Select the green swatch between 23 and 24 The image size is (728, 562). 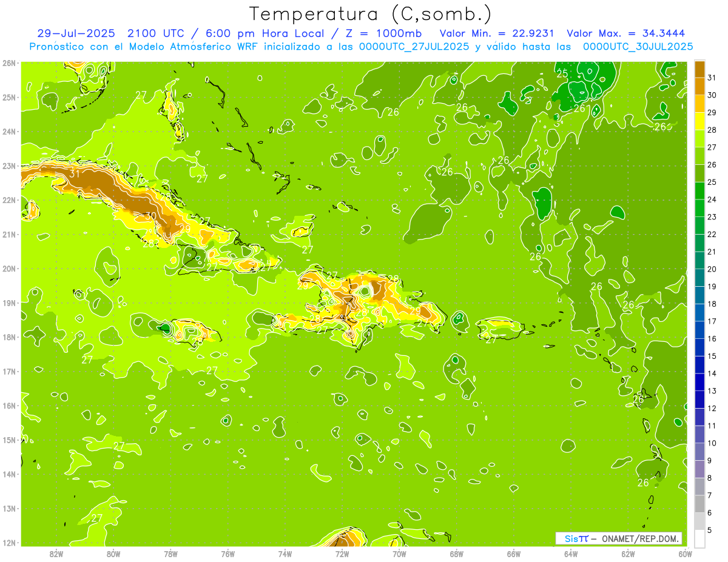tap(699, 208)
